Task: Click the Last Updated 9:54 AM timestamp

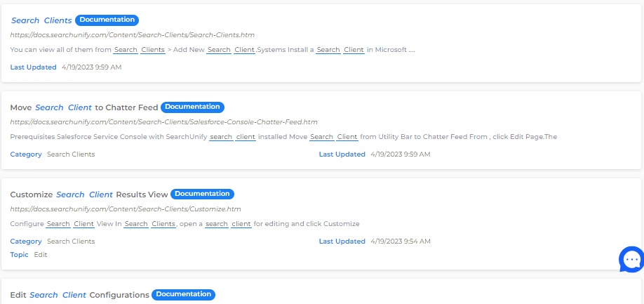Action: click(401, 241)
